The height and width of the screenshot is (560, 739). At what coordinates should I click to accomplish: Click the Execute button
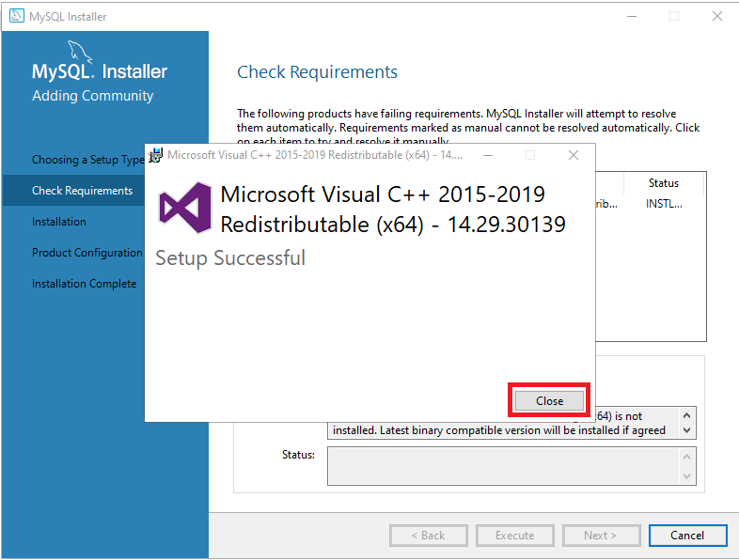515,536
